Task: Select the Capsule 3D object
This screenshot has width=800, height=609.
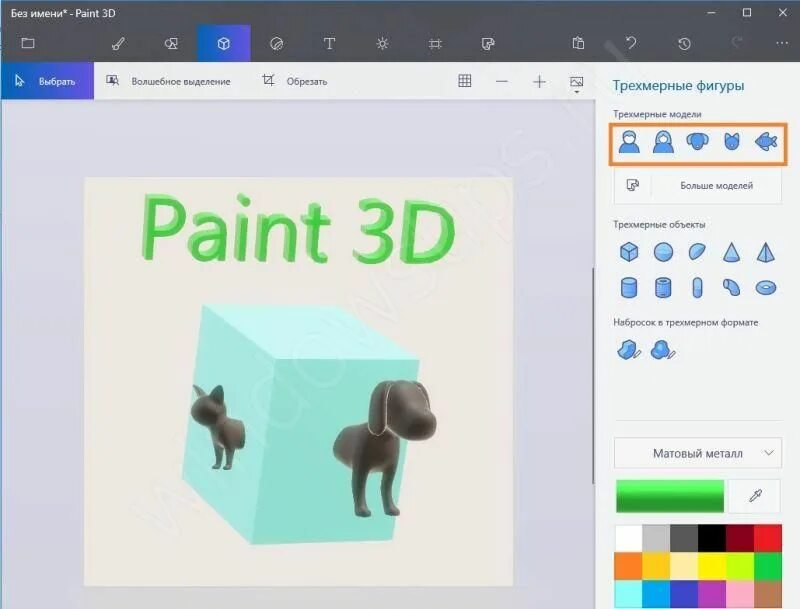Action: click(697, 287)
